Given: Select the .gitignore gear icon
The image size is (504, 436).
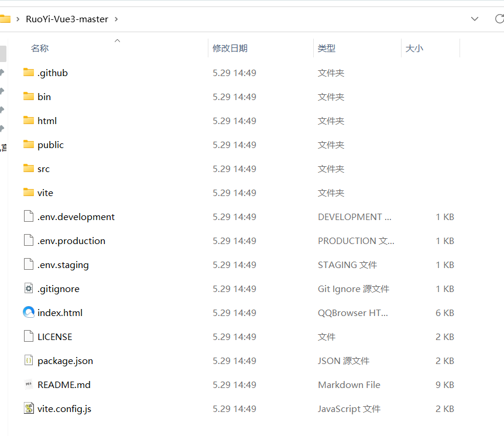Looking at the screenshot, I should (x=29, y=289).
